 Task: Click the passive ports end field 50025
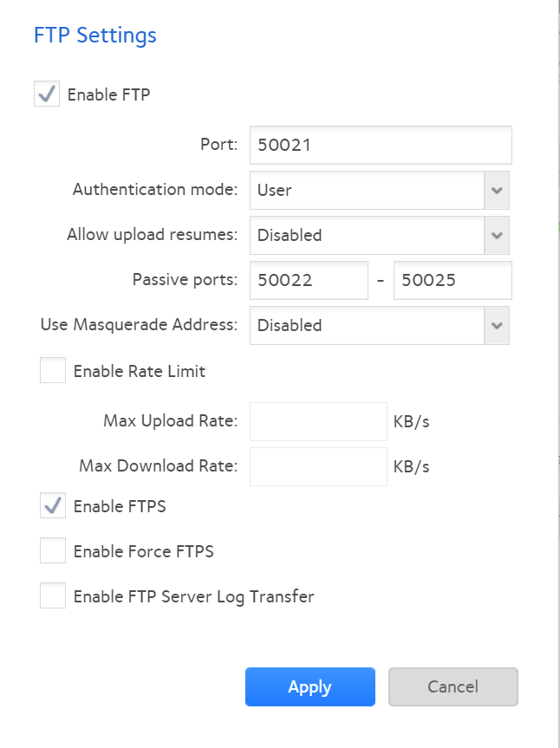click(453, 281)
